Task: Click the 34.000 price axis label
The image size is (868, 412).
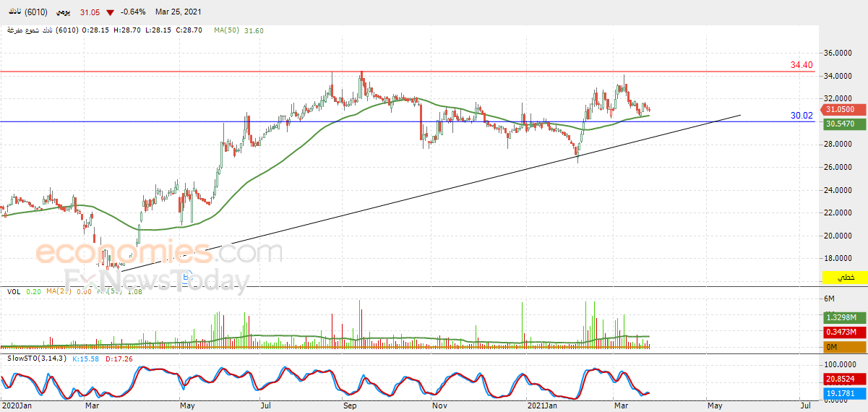Action: point(838,76)
